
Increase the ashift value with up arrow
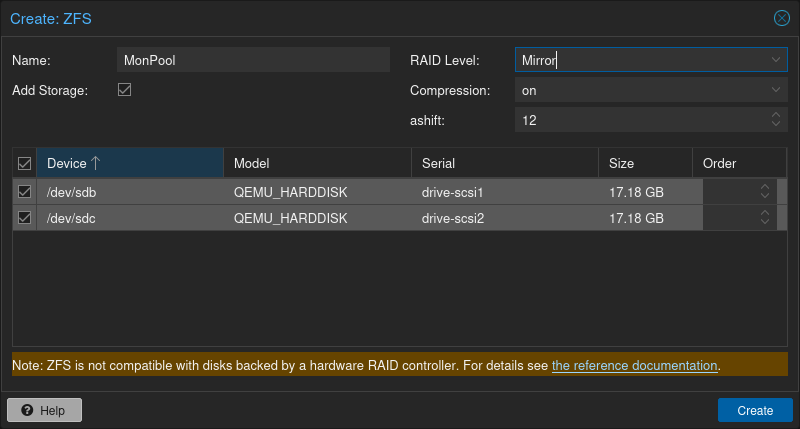point(776,115)
